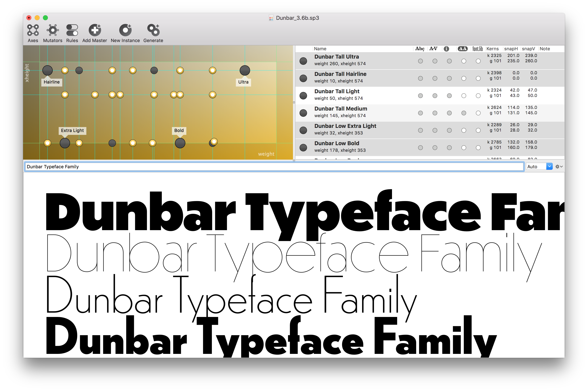The width and height of the screenshot is (588, 391).
Task: Click Dunbar Low Extra Light's status dot
Action: tap(303, 130)
